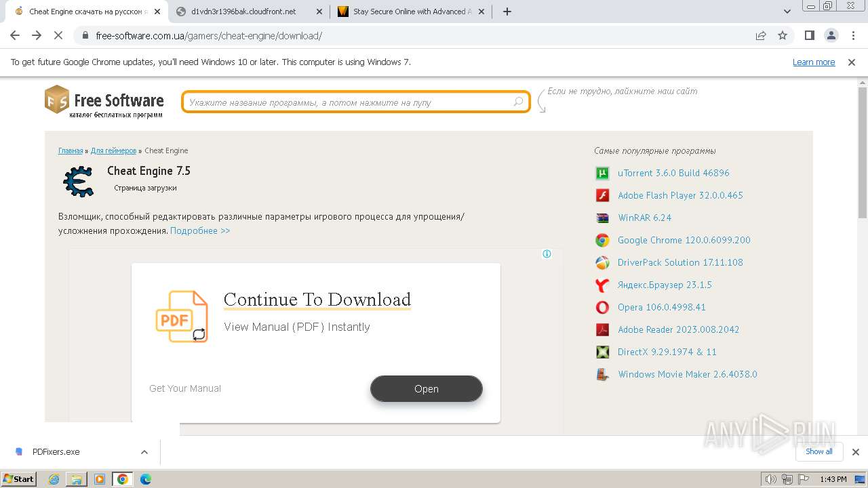Open Microsoft Edge from taskbar
This screenshot has height=488, width=868.
coord(145,479)
